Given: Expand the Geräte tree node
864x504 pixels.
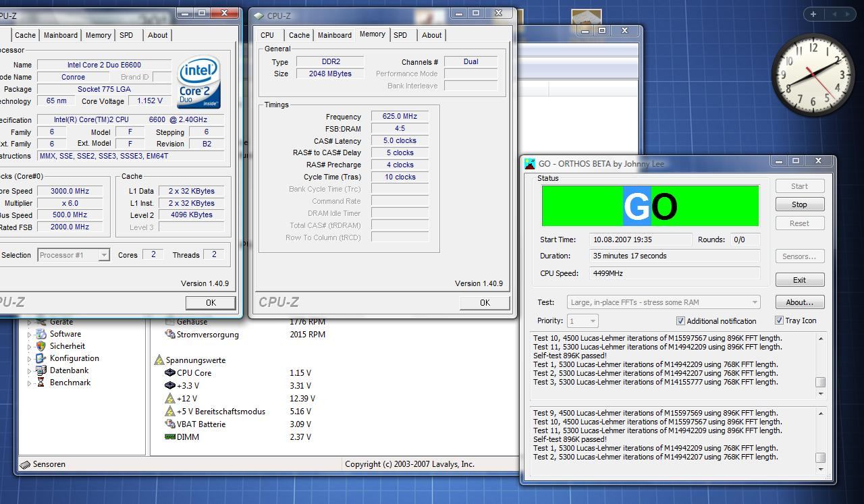Looking at the screenshot, I should click(29, 323).
